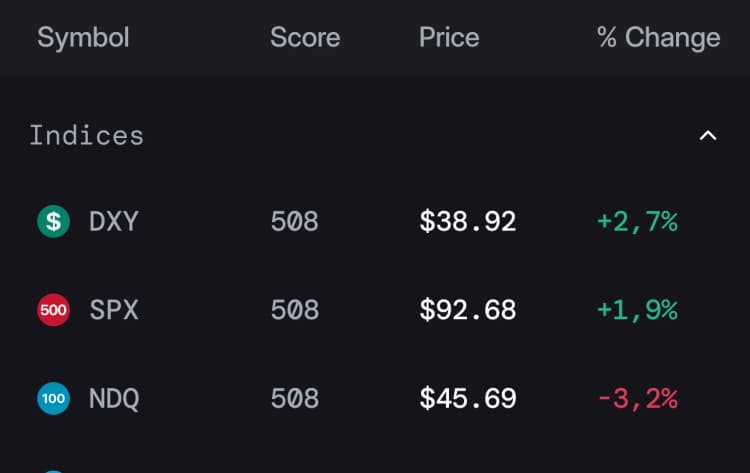Click the green dollar DXY icon

click(54, 221)
